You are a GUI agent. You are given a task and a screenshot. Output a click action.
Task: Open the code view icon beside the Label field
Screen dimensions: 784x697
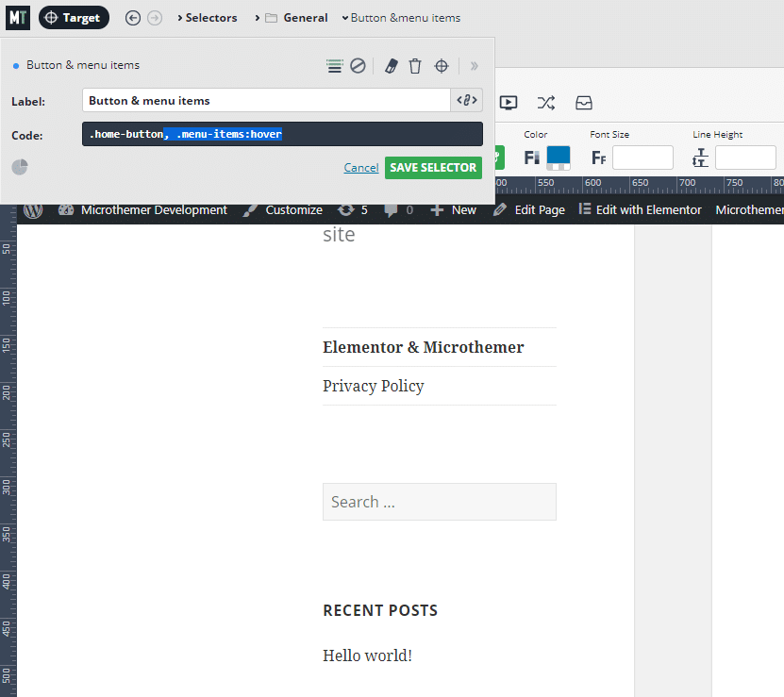[x=466, y=99]
